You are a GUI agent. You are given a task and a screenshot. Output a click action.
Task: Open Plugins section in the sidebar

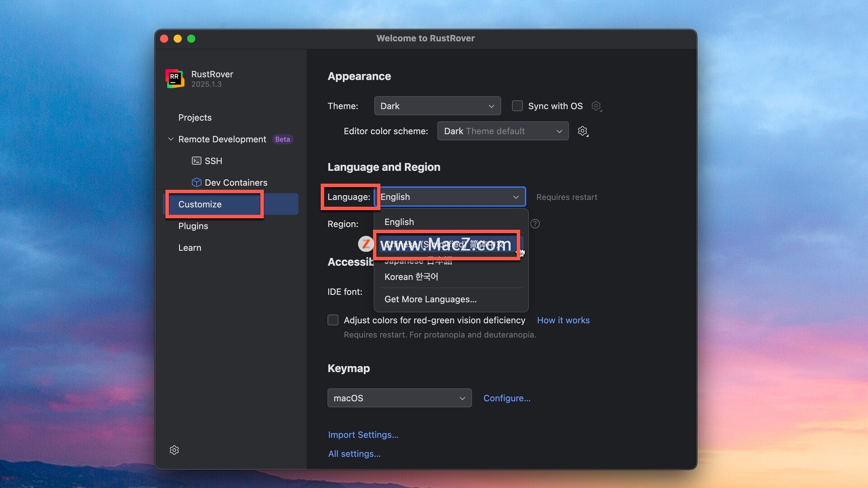click(193, 226)
